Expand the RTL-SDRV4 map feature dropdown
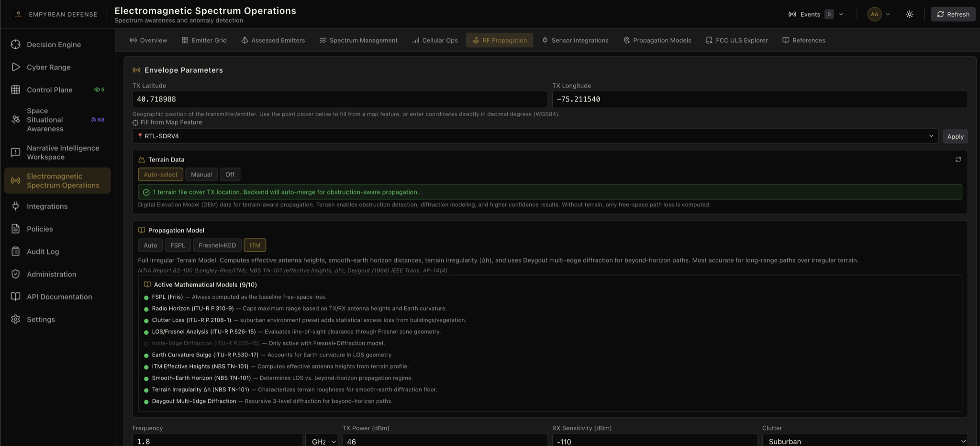The width and height of the screenshot is (980, 446). (x=535, y=136)
